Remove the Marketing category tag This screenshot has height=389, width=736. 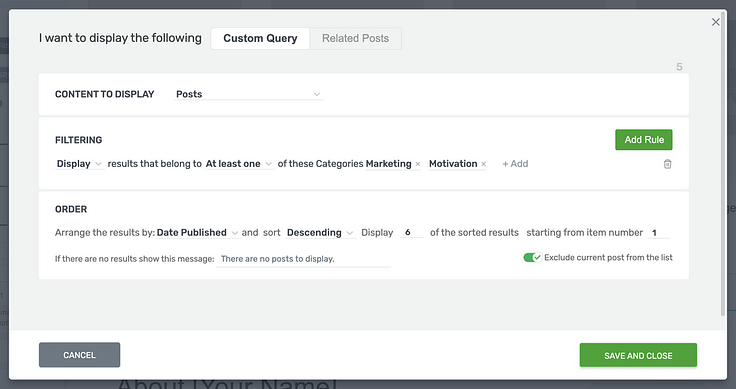(418, 164)
